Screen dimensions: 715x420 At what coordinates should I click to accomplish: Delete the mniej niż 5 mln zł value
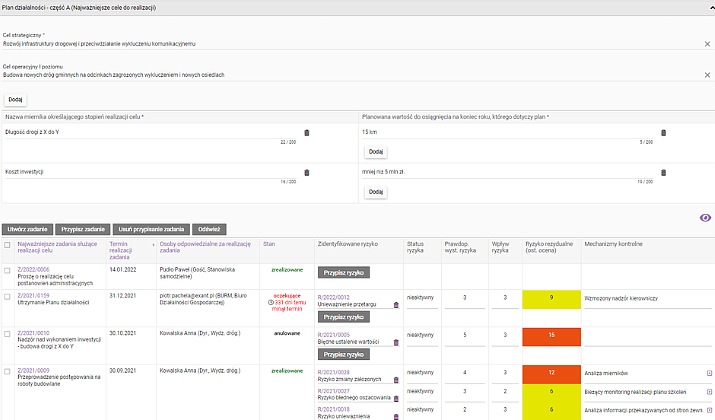point(664,172)
